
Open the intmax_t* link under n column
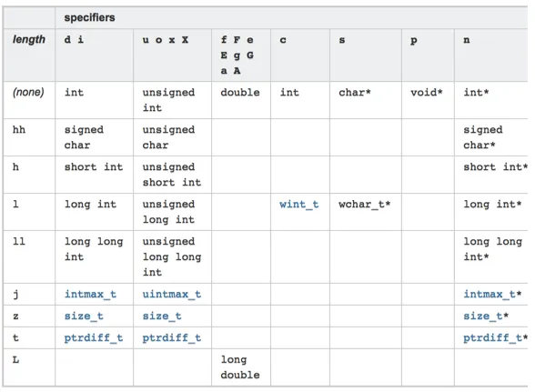pyautogui.click(x=492, y=294)
